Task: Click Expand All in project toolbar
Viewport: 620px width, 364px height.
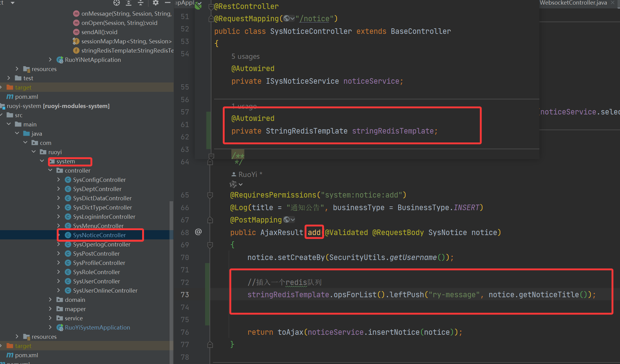Action: [129, 3]
